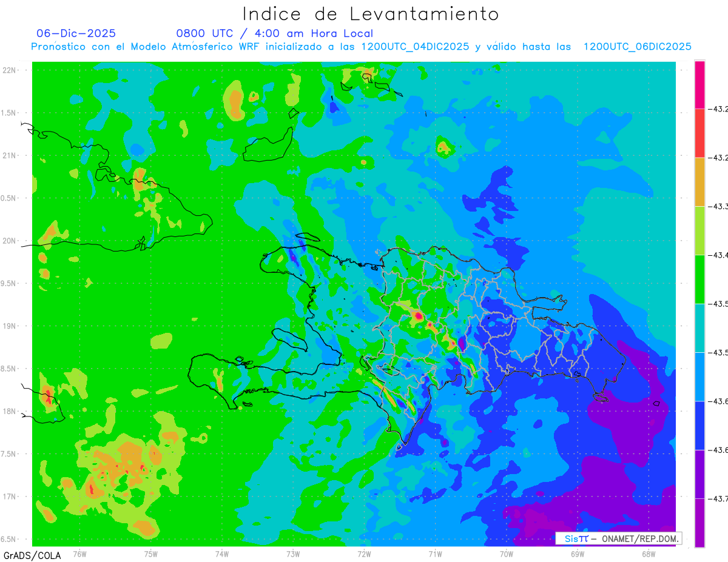Select the royal blue swatch in the color legend
Screen dimensions: 728x562
click(x=699, y=425)
